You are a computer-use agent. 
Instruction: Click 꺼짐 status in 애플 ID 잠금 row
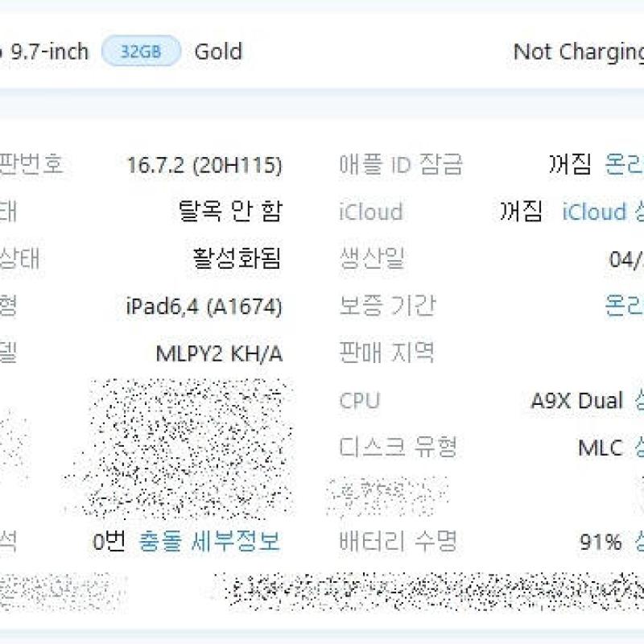[x=570, y=165]
